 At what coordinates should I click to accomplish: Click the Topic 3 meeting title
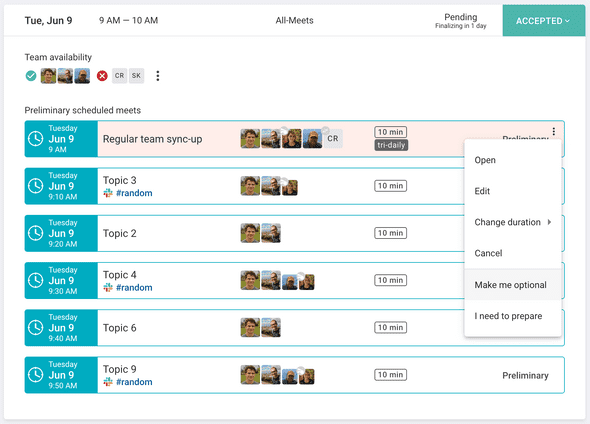pyautogui.click(x=120, y=180)
